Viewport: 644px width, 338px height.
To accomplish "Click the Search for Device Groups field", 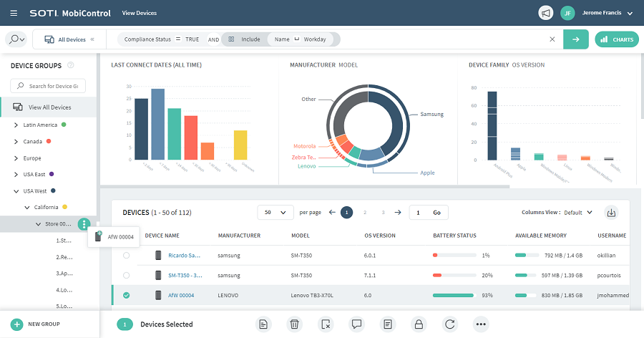I will (x=54, y=86).
